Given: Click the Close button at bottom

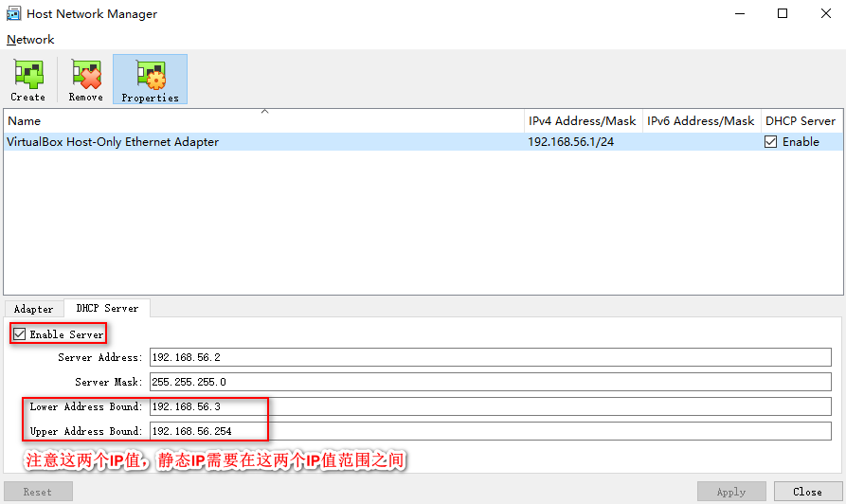Looking at the screenshot, I should (x=808, y=492).
